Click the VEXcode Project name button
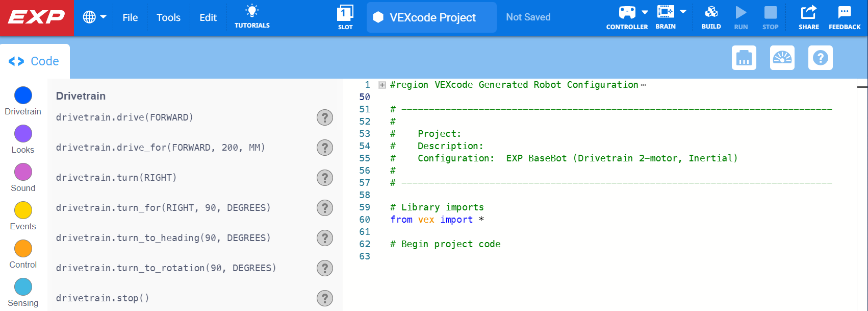The height and width of the screenshot is (311, 868). (x=431, y=17)
